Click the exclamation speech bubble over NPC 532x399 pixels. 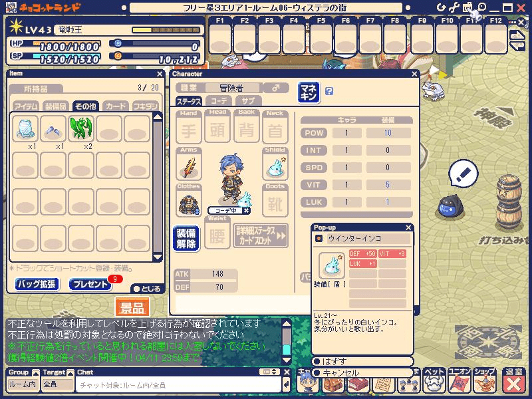click(x=463, y=174)
